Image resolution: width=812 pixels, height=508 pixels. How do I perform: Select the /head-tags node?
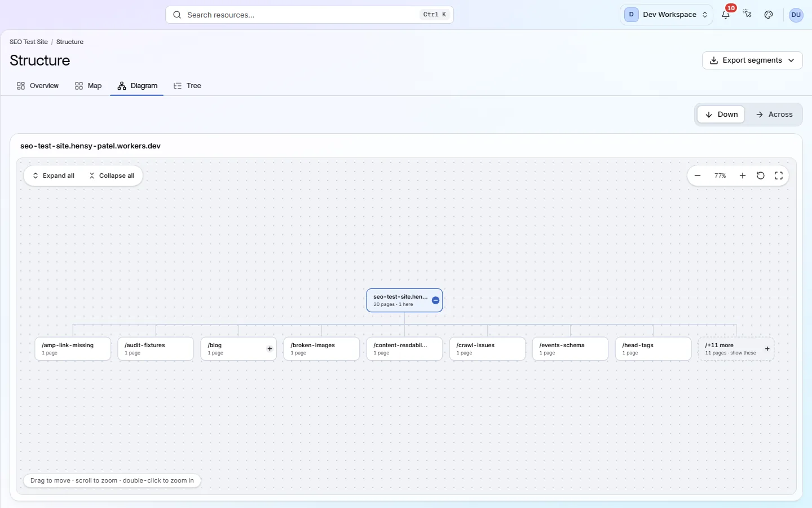[x=653, y=349]
